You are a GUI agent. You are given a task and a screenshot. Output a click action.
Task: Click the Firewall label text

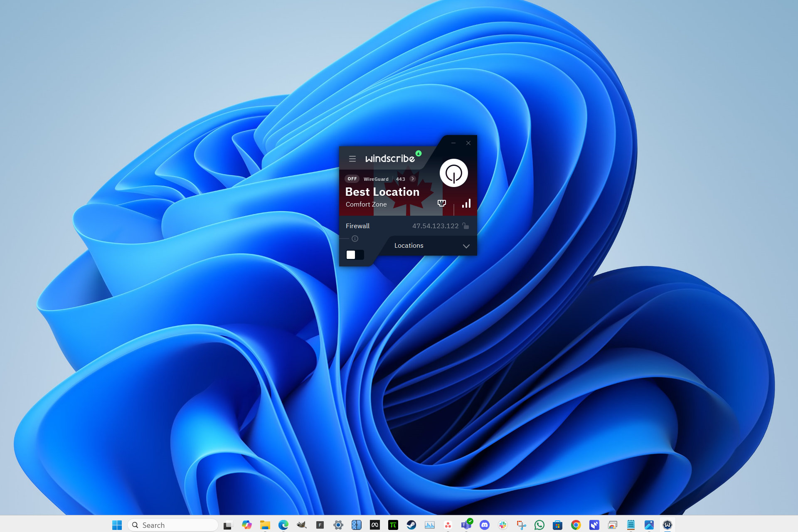click(357, 225)
